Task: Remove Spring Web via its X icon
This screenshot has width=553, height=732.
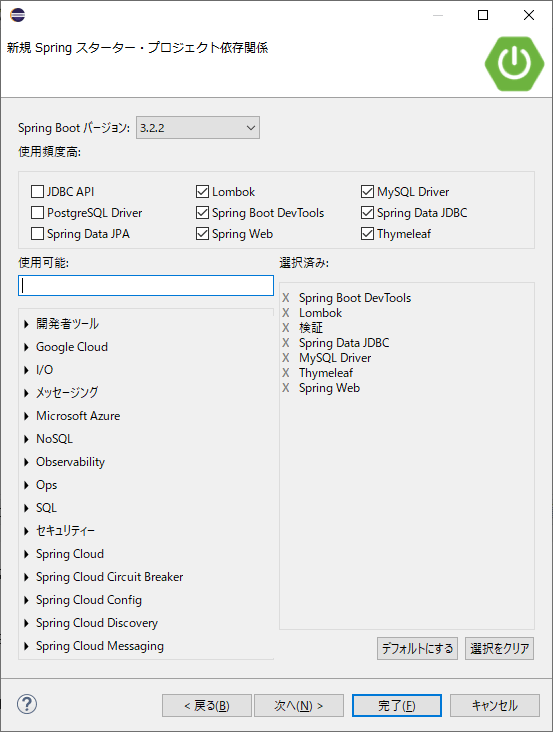Action: click(x=286, y=387)
